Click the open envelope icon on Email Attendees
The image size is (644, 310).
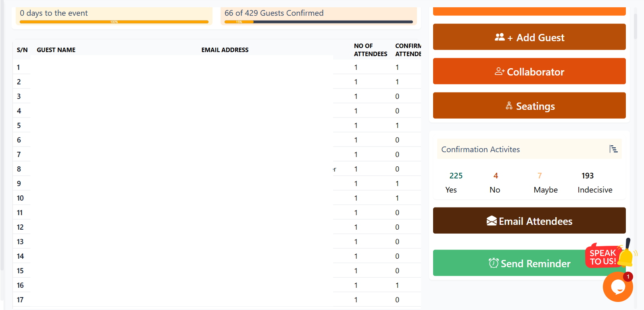492,221
